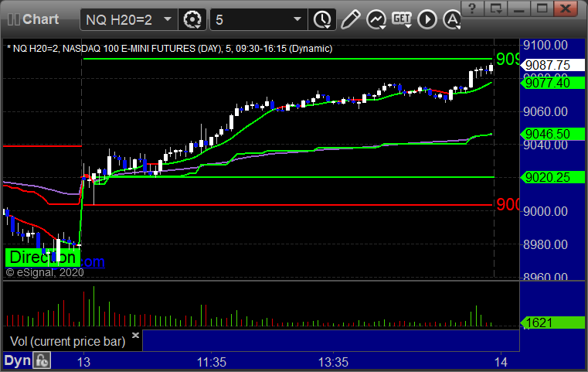588x372 pixels.
Task: Click the 9060.00 price axis label
Action: point(546,111)
